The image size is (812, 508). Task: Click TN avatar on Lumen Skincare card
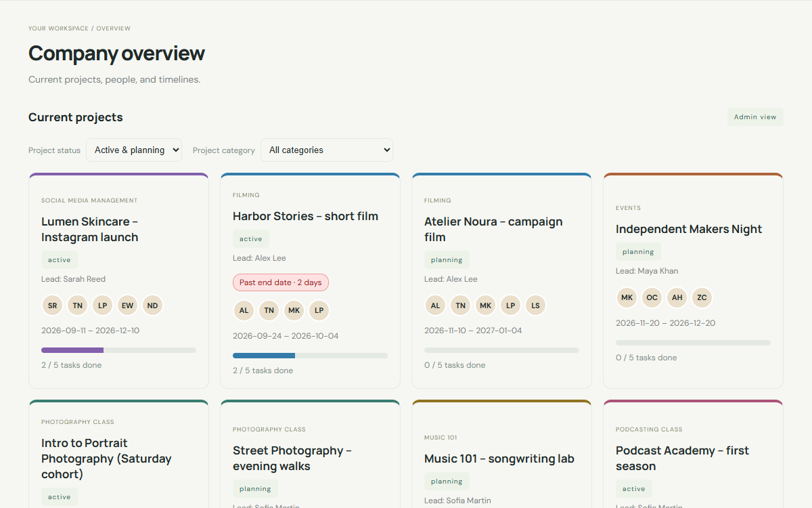click(78, 305)
